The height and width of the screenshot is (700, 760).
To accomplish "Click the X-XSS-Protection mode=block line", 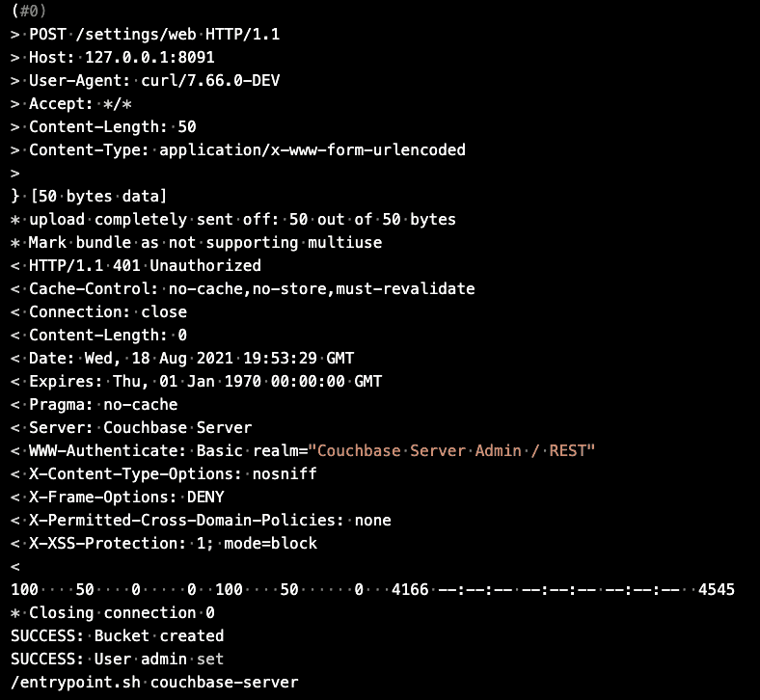I will [x=164, y=544].
